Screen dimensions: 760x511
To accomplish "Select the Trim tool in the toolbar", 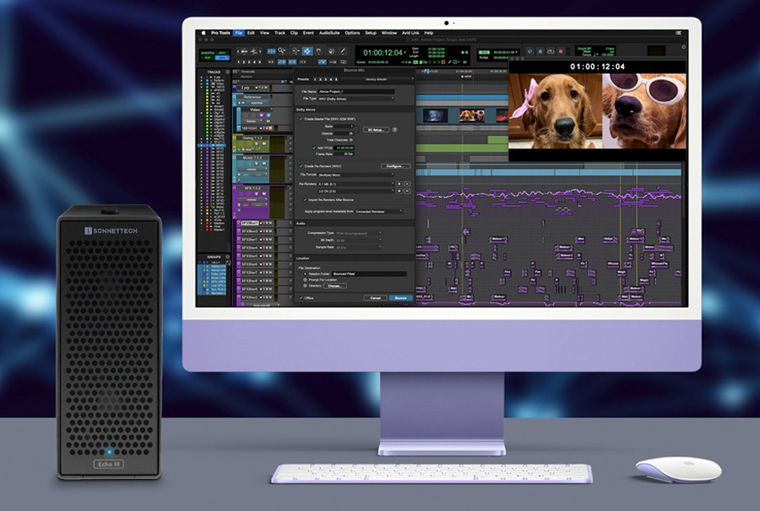I will (x=296, y=51).
